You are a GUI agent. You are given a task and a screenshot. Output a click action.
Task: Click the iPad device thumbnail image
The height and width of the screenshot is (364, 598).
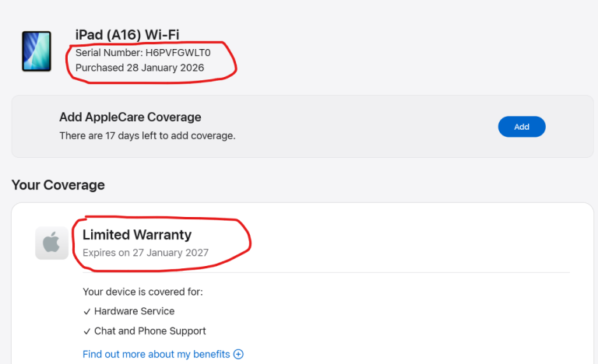point(36,51)
